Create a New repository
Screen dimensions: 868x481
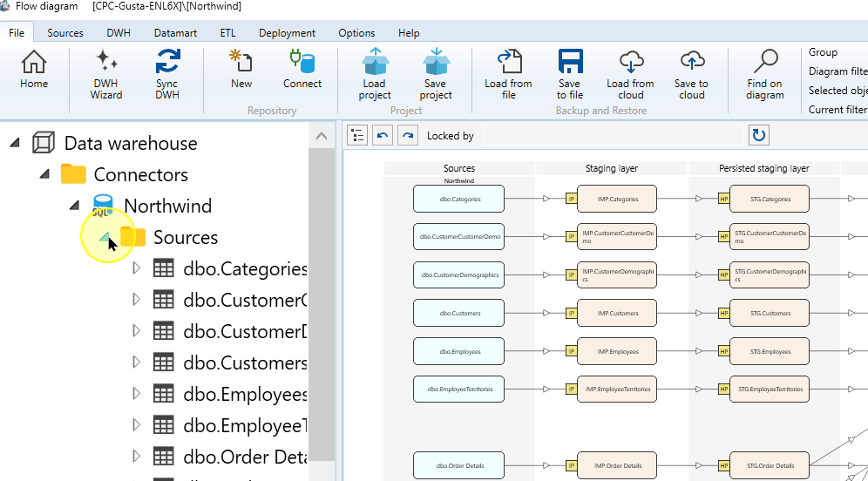click(241, 69)
